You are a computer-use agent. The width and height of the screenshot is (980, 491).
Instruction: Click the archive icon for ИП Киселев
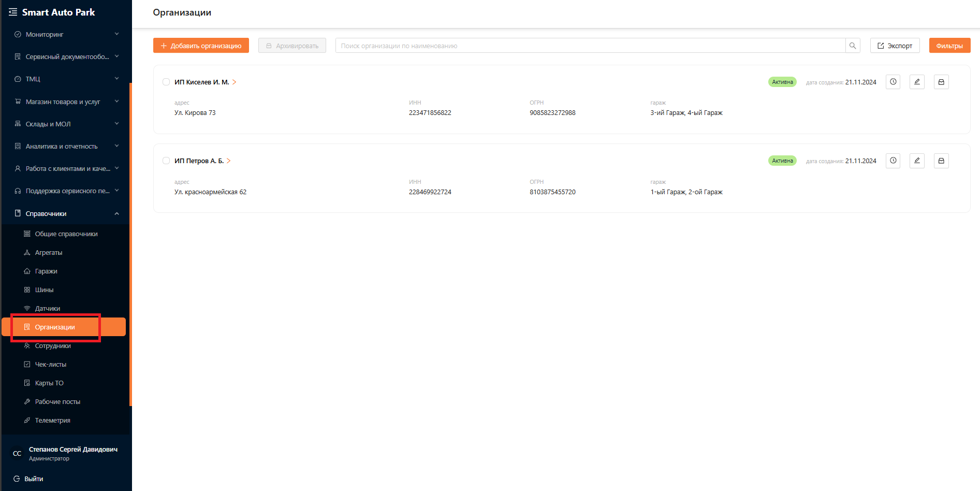pyautogui.click(x=941, y=82)
